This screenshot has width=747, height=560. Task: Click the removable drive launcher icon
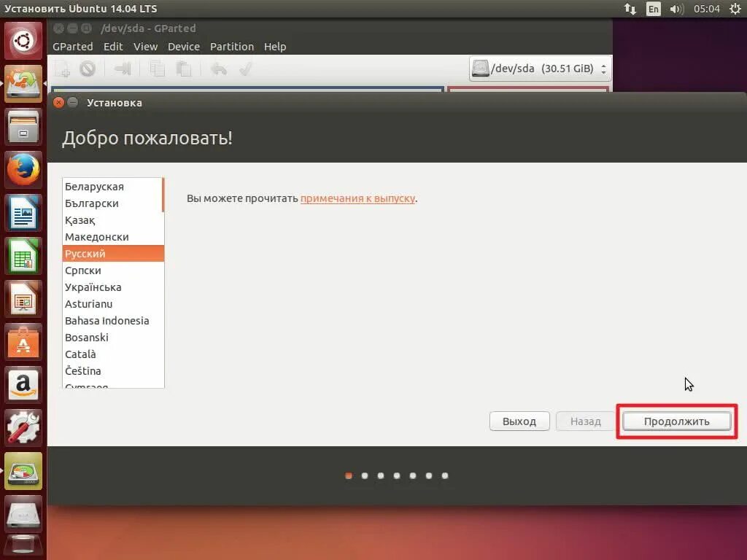coord(23,514)
